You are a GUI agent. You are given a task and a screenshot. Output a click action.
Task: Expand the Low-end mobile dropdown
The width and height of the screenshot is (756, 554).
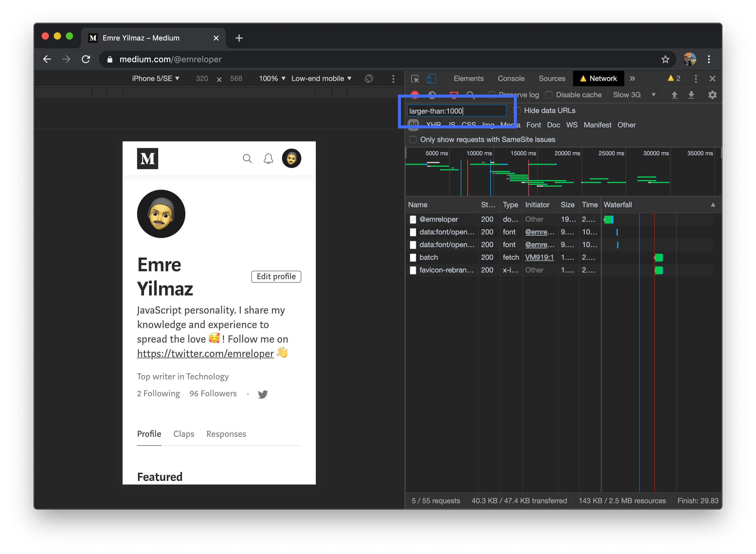coord(321,79)
